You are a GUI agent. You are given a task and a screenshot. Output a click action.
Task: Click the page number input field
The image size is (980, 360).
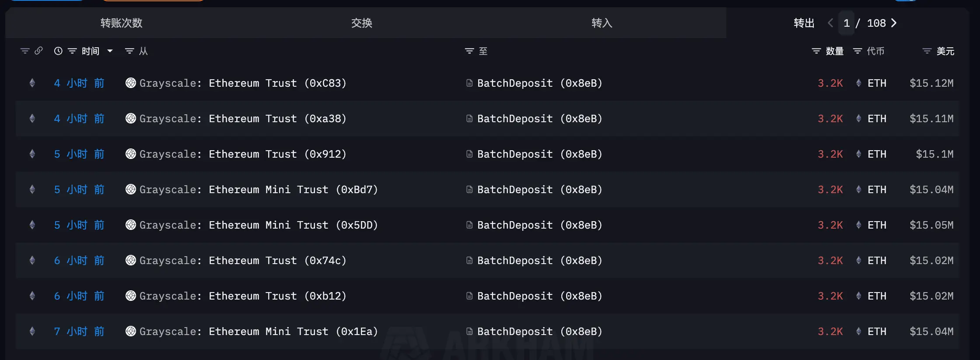[847, 23]
